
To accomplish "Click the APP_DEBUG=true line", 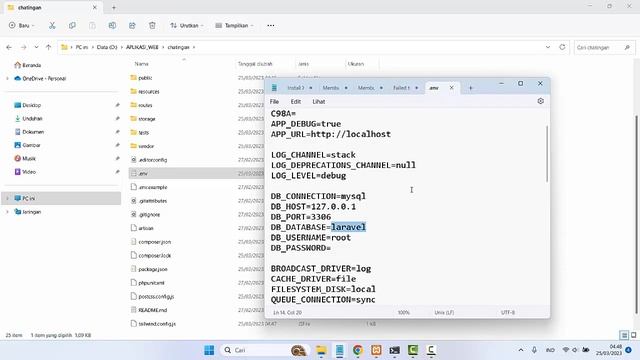I will (x=306, y=124).
